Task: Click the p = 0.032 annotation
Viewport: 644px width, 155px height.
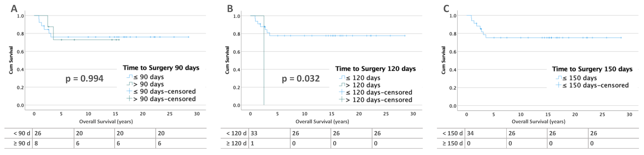Action: pyautogui.click(x=301, y=79)
